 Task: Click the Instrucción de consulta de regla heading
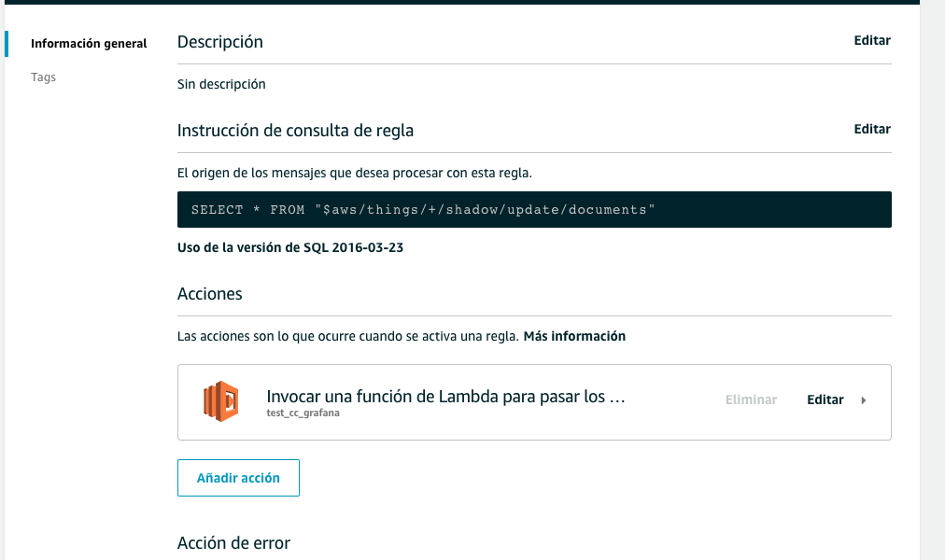[x=295, y=131]
